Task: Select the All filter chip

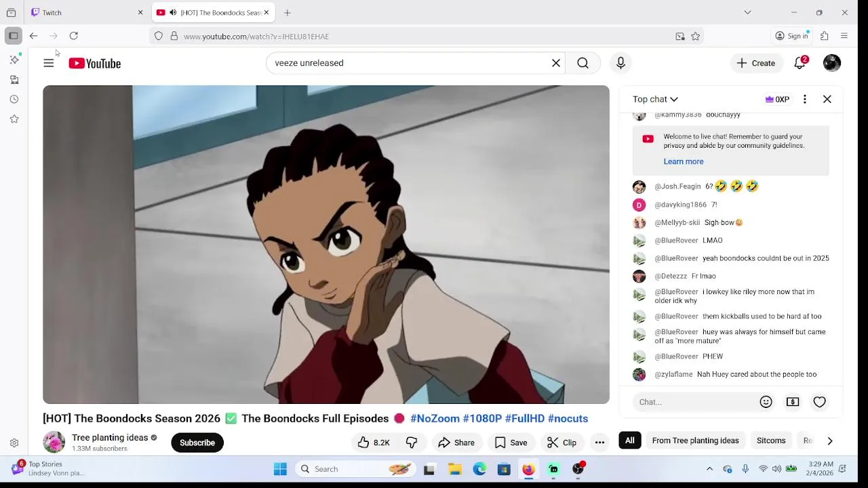Action: (630, 441)
